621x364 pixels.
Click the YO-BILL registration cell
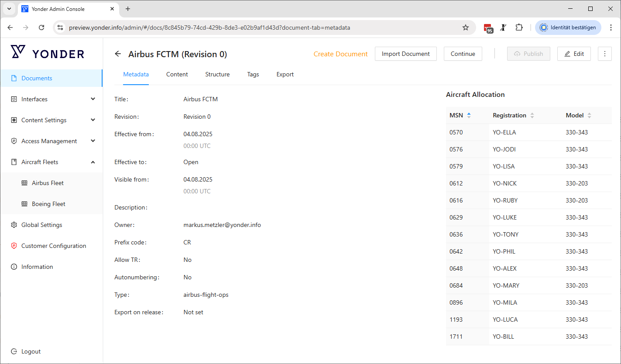pyautogui.click(x=525, y=337)
